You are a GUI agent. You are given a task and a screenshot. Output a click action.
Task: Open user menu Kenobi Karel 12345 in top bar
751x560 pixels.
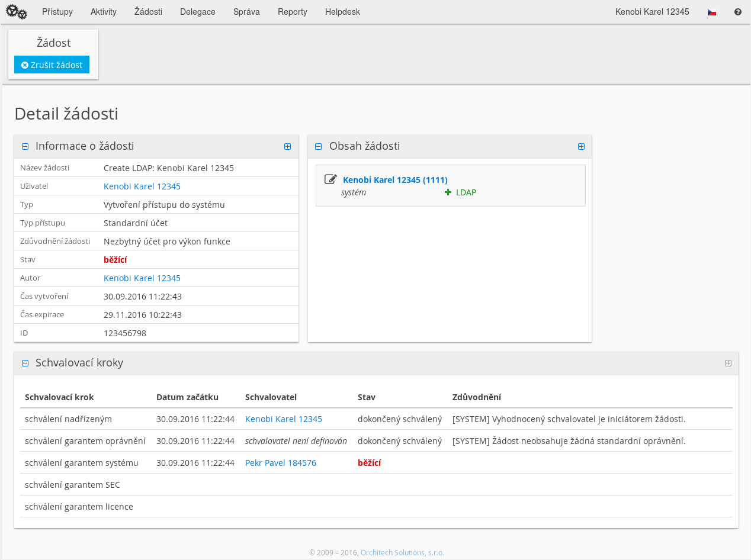point(652,12)
